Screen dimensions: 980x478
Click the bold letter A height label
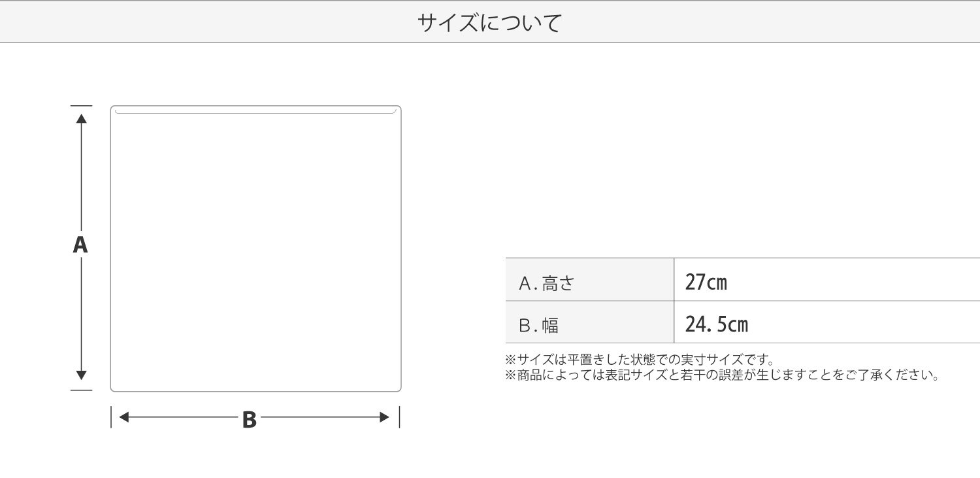80,245
